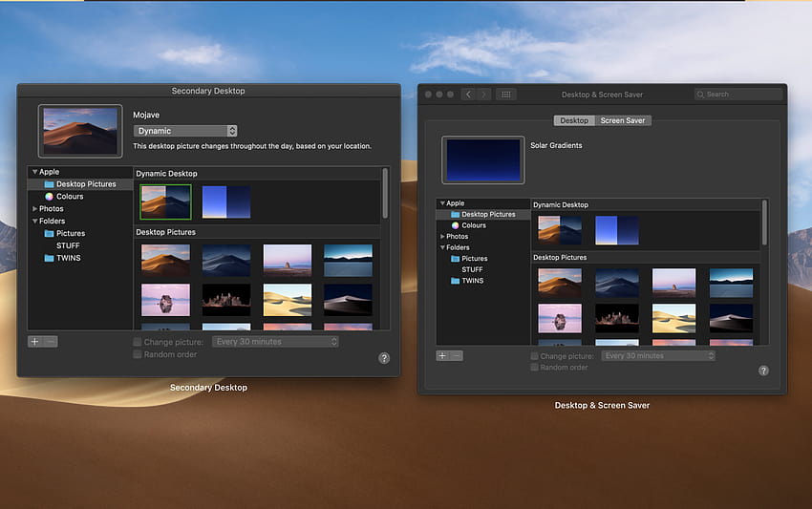Switch to the Screen Saver tab
The height and width of the screenshot is (509, 812).
click(623, 120)
